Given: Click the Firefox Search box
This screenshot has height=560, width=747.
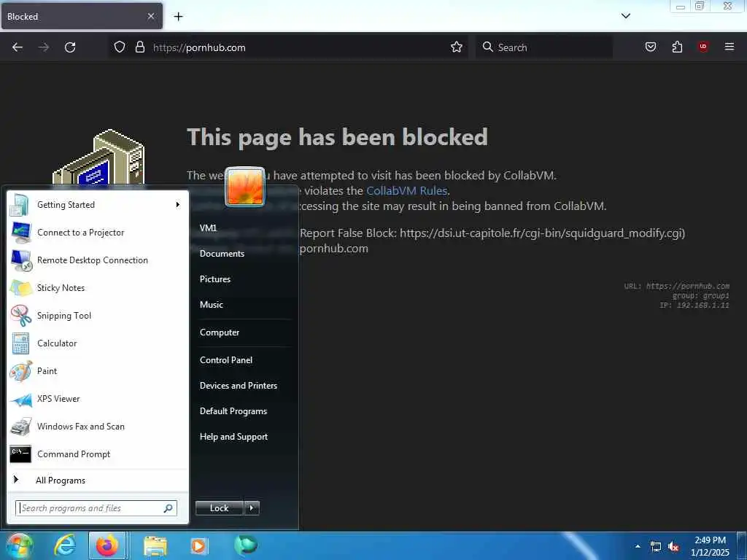Looking at the screenshot, I should tap(543, 47).
